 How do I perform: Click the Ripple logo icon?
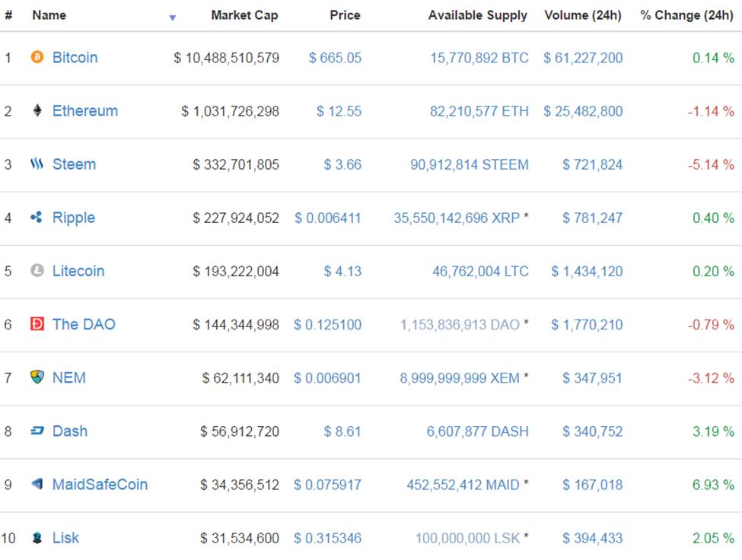(37, 217)
